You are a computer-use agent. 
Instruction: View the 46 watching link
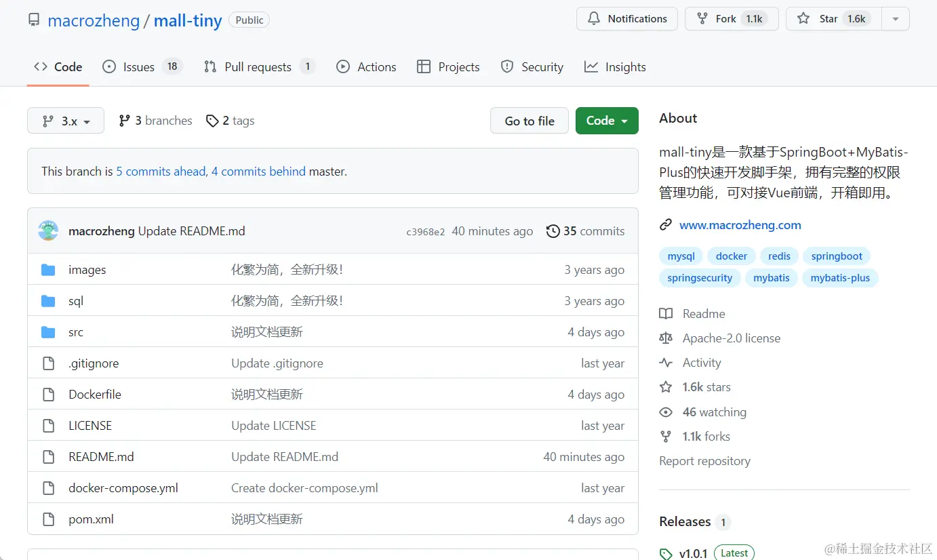[703, 412]
